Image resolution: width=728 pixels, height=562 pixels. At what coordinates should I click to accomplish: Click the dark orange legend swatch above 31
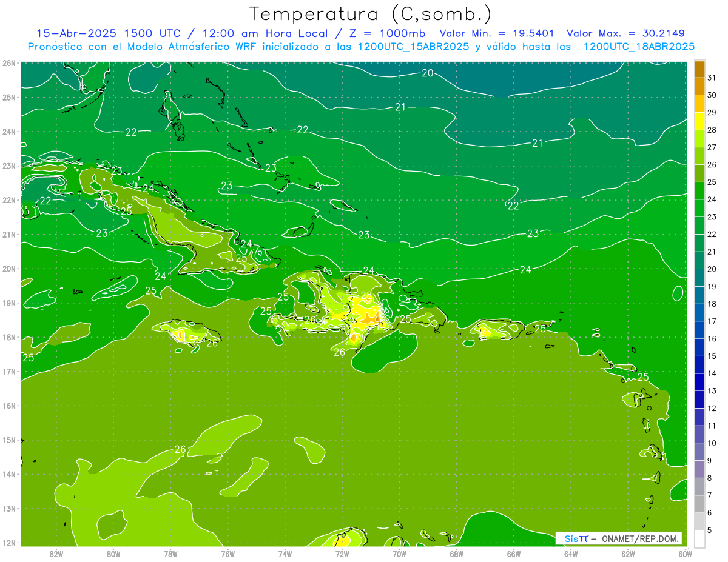click(700, 69)
